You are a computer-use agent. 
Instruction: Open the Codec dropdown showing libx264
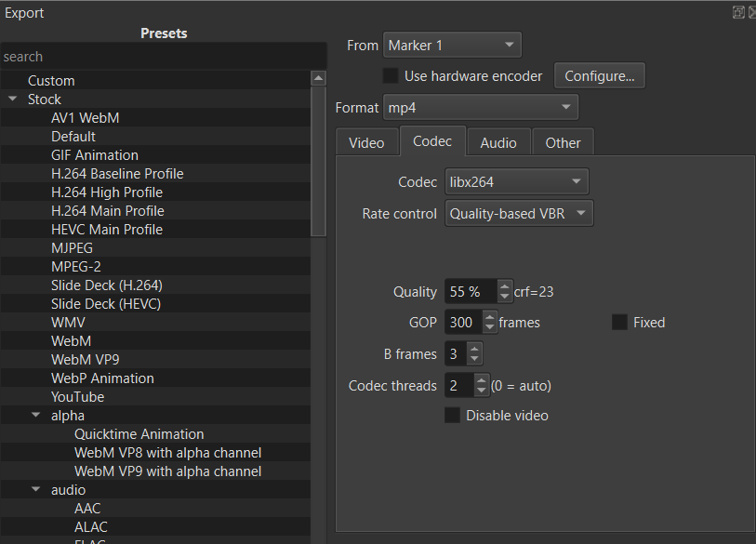[516, 181]
